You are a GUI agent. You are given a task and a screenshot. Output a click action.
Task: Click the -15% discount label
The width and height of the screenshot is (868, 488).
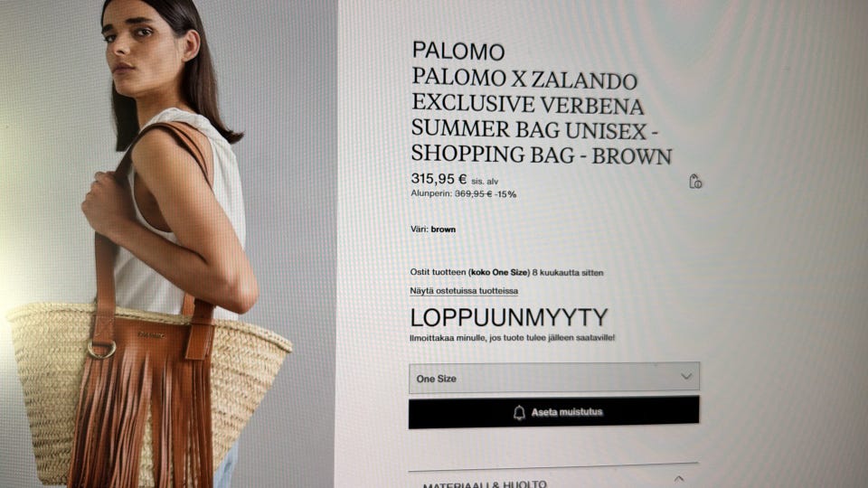pos(505,194)
